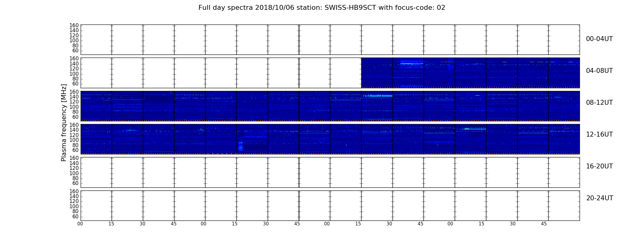Click the "Plasma frequency [MHz]" axis label
644x245 pixels.
click(x=64, y=123)
